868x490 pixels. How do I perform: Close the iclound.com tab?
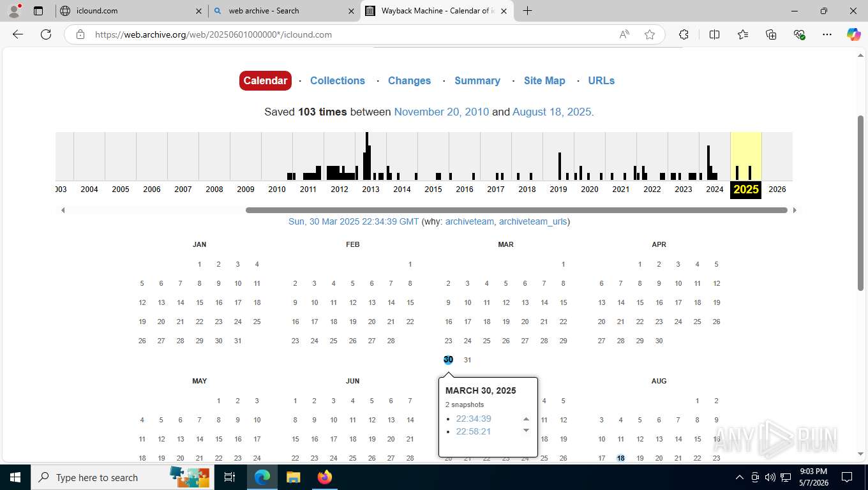point(198,11)
